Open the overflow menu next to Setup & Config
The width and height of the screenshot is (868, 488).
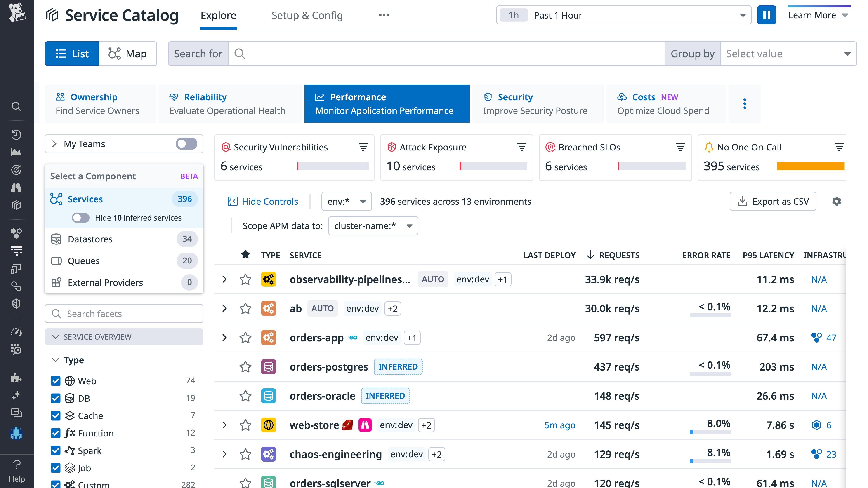(384, 15)
